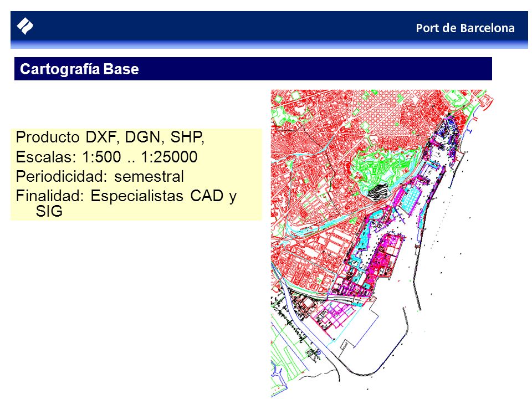
Task: Select the "Cartografía Base" slide title
Action: coord(79,69)
